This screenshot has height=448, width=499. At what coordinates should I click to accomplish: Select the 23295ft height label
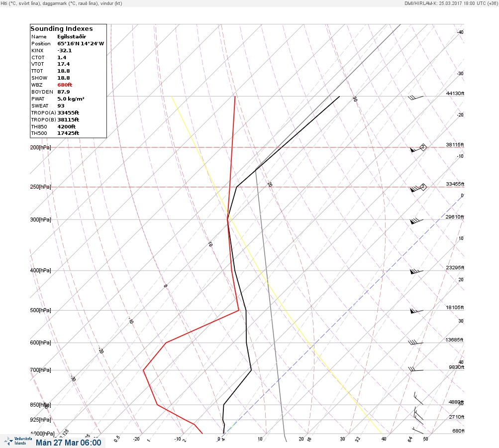455,267
